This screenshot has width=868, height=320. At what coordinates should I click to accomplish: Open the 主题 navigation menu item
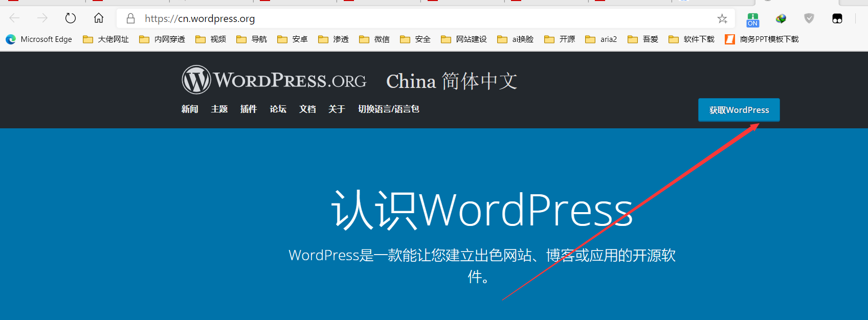click(219, 109)
